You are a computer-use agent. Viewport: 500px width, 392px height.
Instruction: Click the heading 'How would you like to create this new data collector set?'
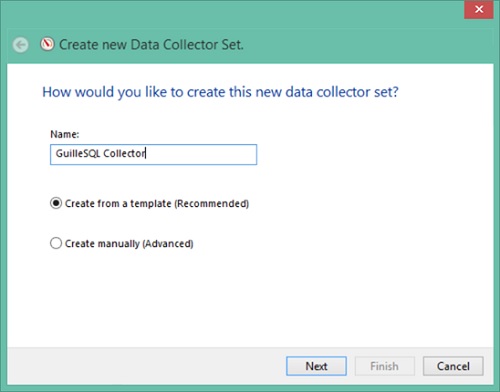pyautogui.click(x=220, y=92)
